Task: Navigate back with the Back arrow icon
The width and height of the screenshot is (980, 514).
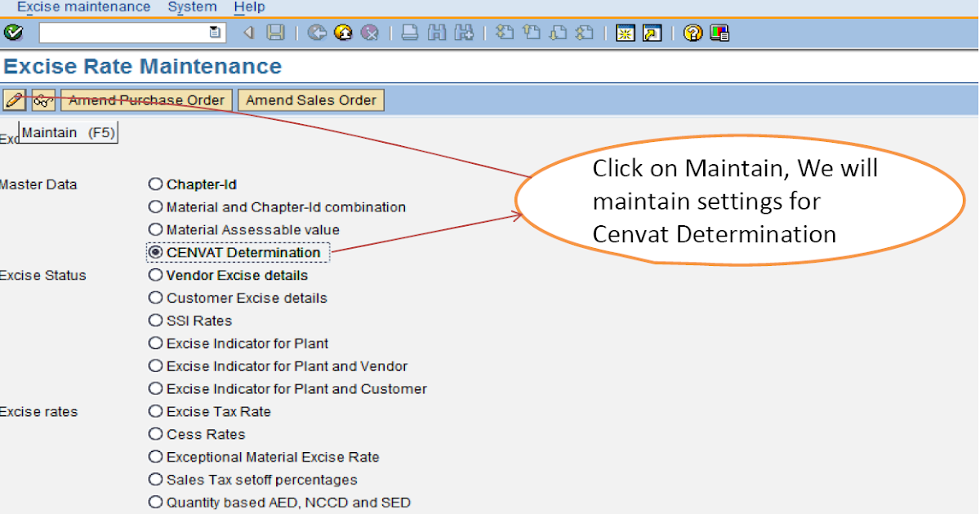Action: [316, 33]
